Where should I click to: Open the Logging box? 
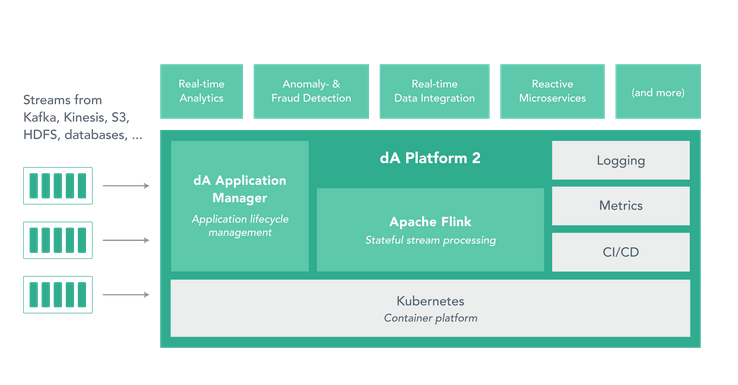pyautogui.click(x=621, y=160)
